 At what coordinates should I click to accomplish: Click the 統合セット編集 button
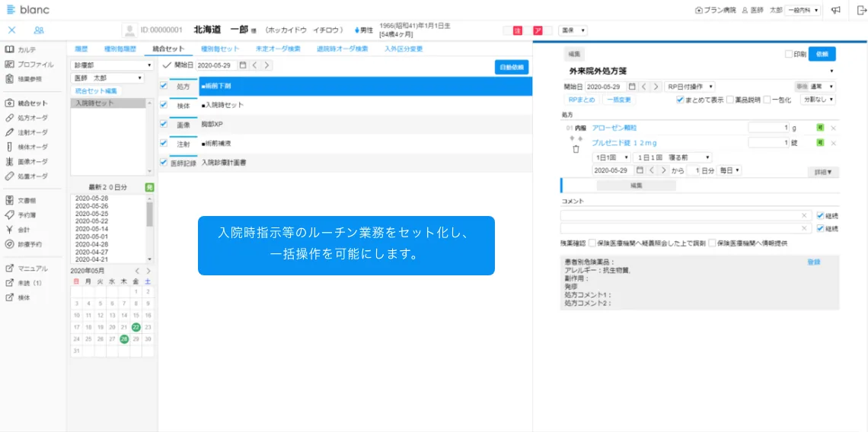click(96, 91)
